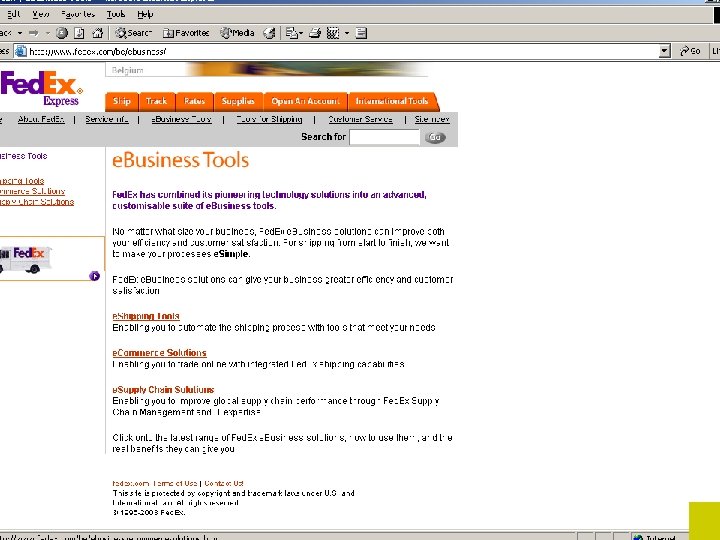Screen dimensions: 720x540
Task: Click the FedEx Express logo
Action: 42,88
